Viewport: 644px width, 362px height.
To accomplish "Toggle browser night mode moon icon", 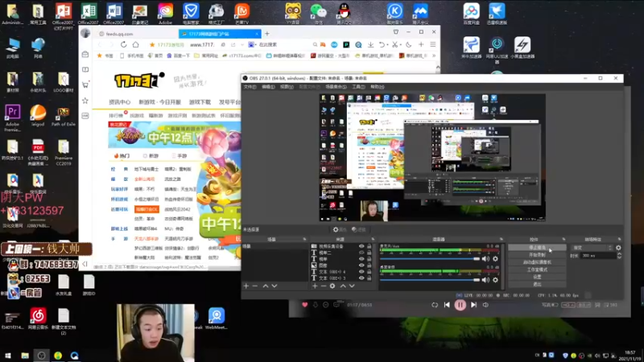I will point(409,44).
